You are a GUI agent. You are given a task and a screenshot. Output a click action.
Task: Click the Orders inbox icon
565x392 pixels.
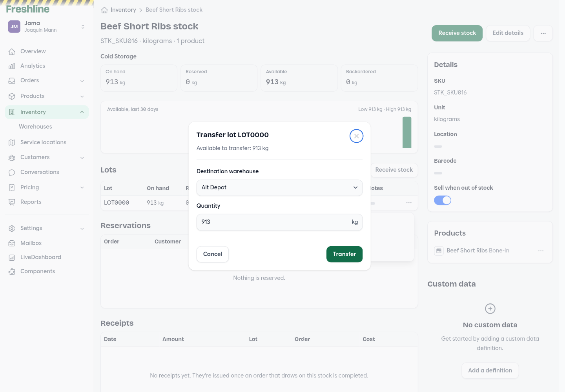coord(12,80)
